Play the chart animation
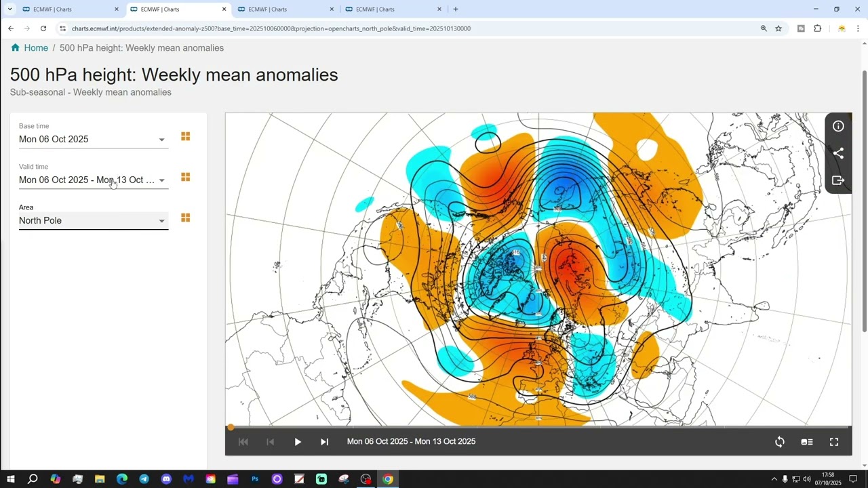 tap(297, 442)
